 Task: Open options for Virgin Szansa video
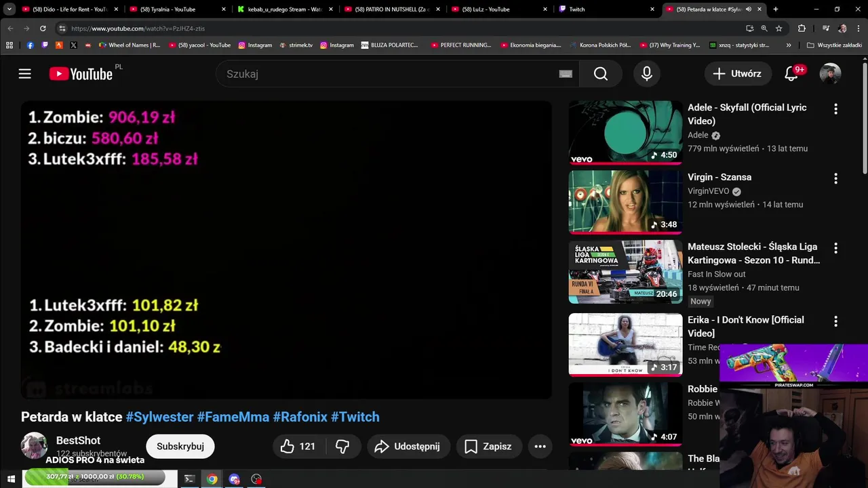point(835,178)
